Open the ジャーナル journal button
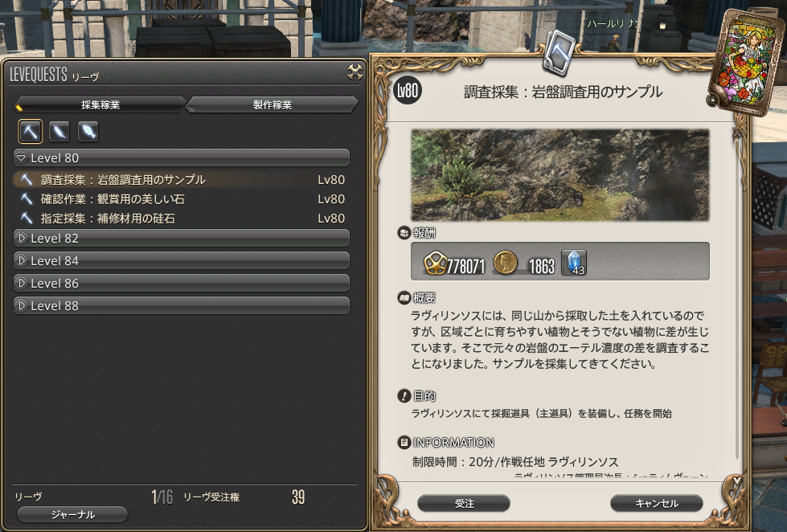Image resolution: width=787 pixels, height=532 pixels. tap(72, 514)
